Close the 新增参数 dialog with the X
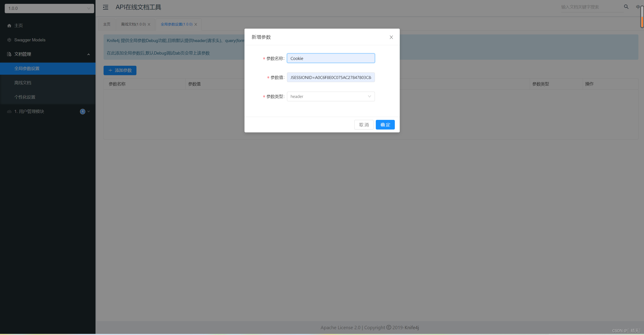 point(391,37)
